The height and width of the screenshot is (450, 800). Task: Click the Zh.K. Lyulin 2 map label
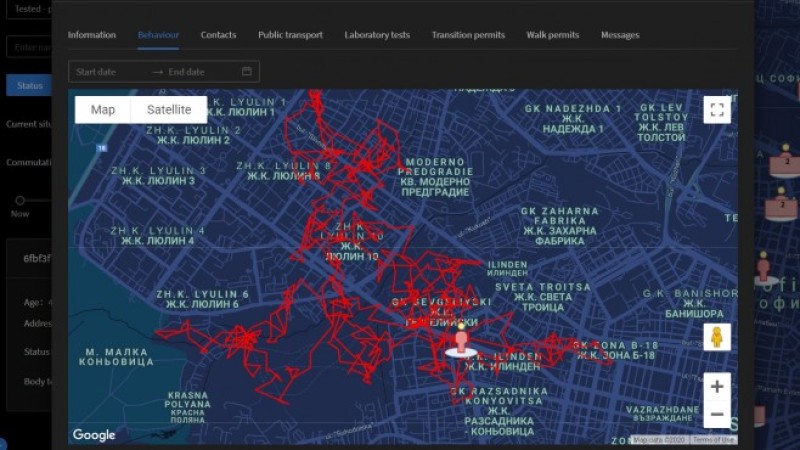click(x=193, y=135)
